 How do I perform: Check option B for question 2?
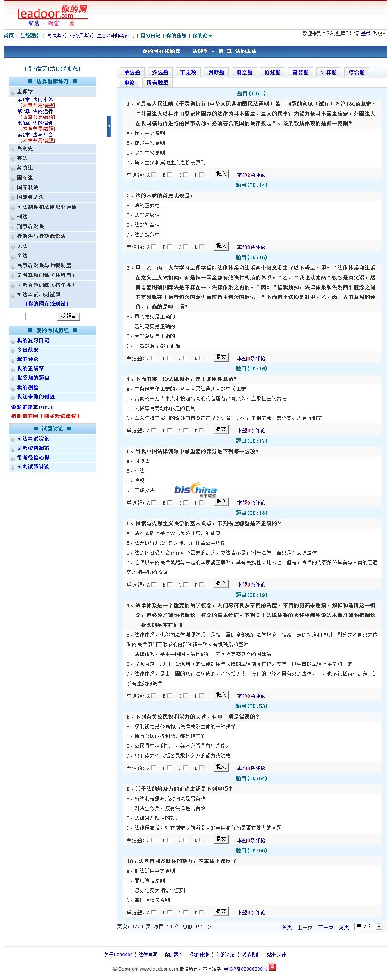(170, 247)
